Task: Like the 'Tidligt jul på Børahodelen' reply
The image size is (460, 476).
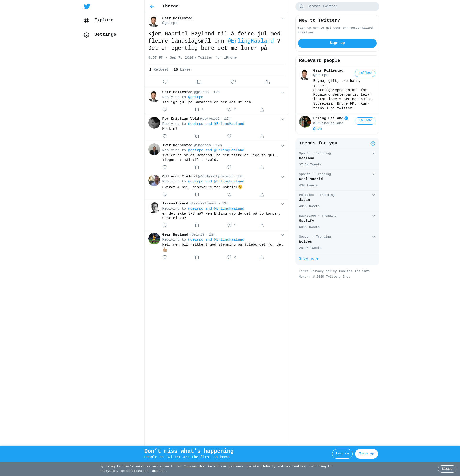Action: 229,109
